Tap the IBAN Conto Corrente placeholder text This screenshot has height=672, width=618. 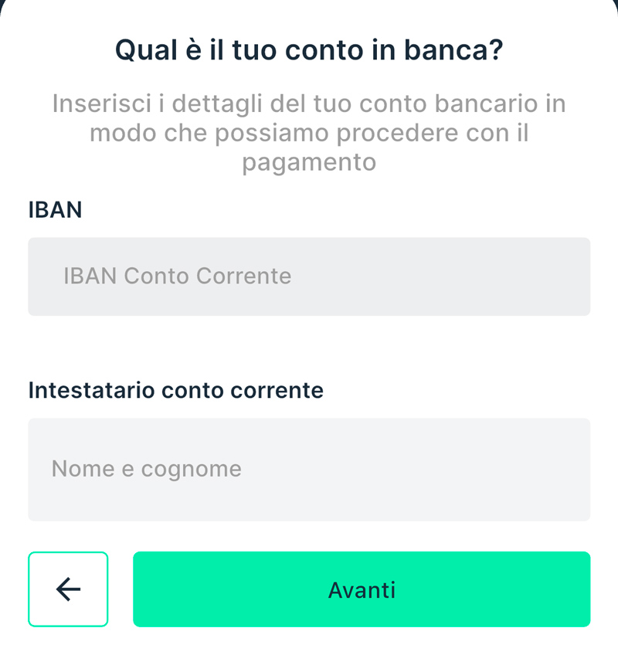177,277
